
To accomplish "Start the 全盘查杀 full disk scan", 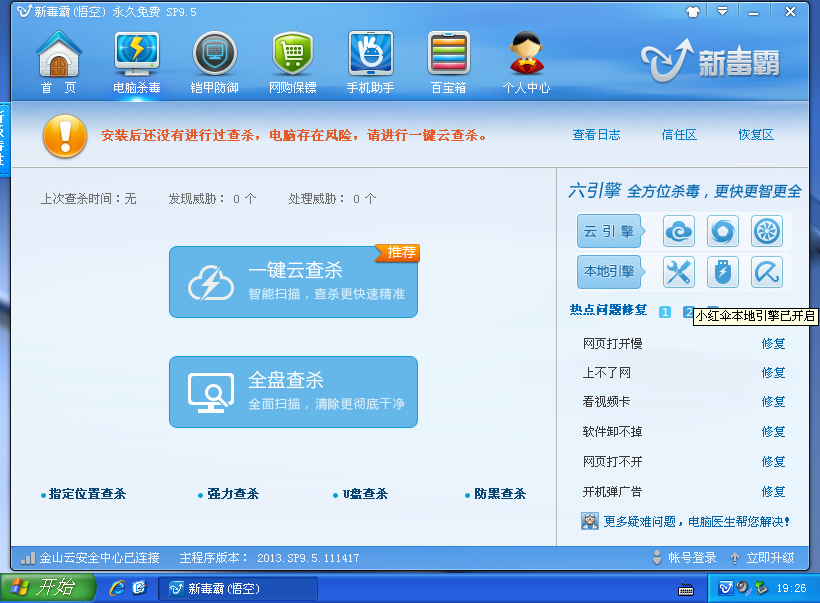I will (x=293, y=392).
